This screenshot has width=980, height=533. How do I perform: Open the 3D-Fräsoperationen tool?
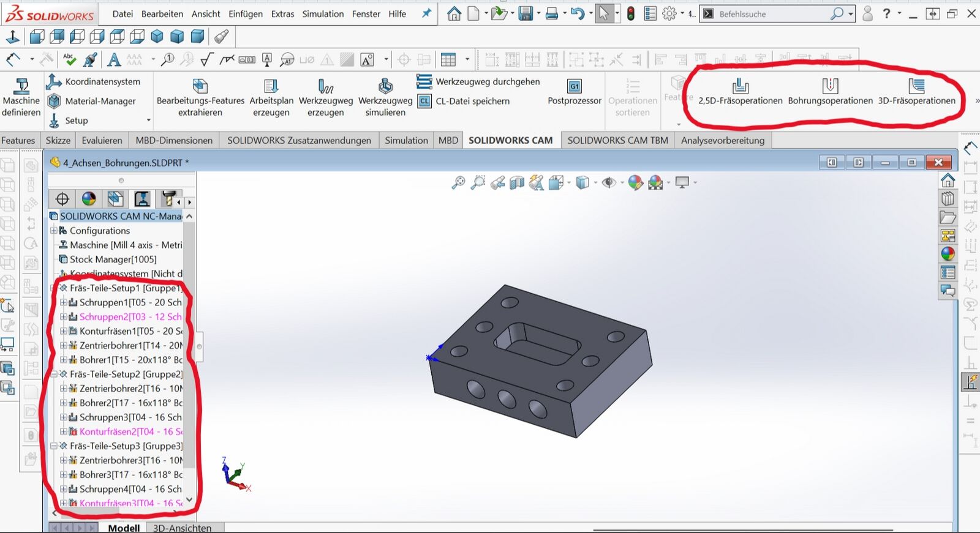point(916,86)
